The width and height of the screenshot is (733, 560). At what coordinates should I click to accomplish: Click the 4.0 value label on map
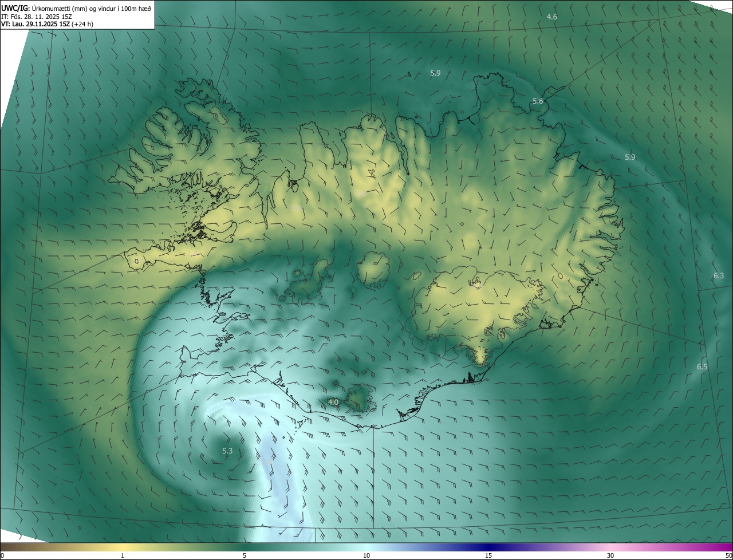[333, 403]
